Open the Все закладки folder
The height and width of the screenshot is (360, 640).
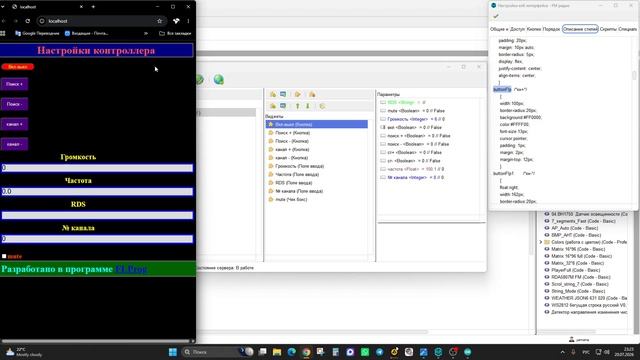pos(175,33)
